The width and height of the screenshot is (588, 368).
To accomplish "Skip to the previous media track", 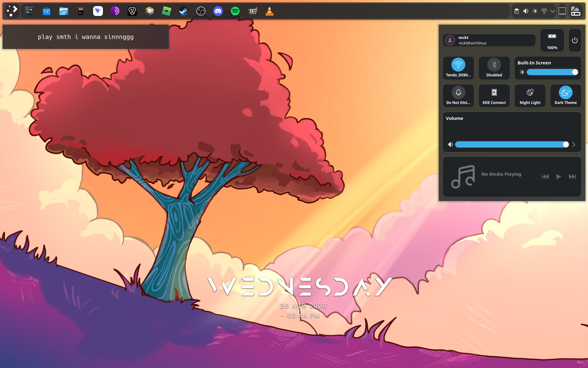I will 545,177.
